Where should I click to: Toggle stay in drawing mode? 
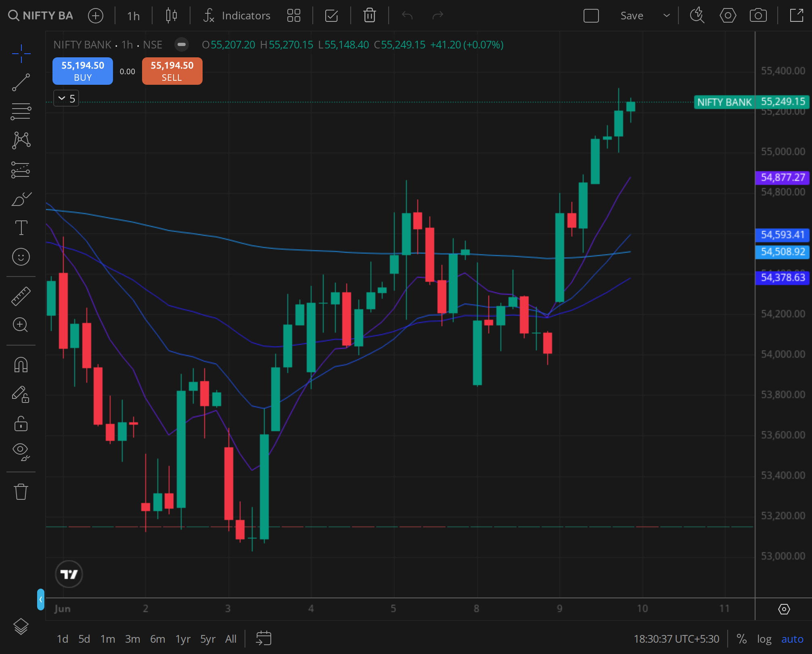21,394
